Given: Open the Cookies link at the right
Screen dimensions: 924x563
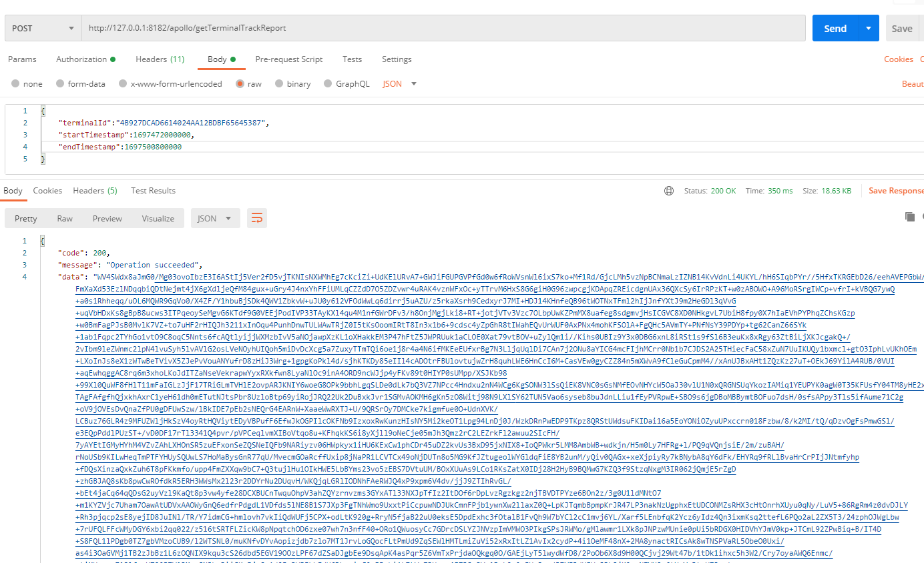Looking at the screenshot, I should [898, 59].
